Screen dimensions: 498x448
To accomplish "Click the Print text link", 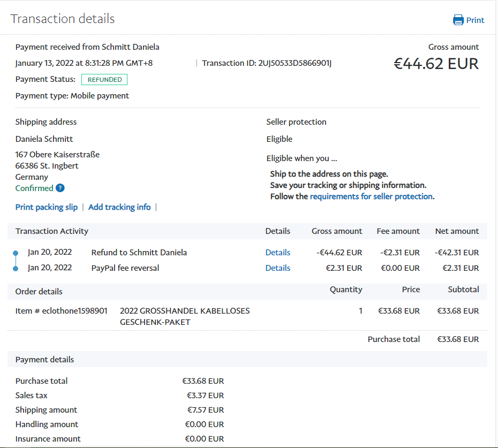I will [475, 20].
